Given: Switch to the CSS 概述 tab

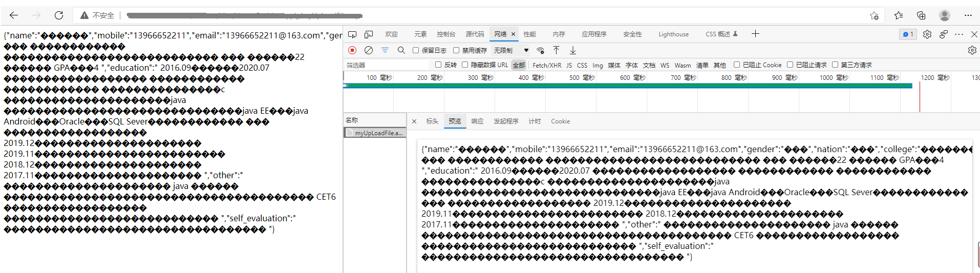Looking at the screenshot, I should (x=721, y=34).
